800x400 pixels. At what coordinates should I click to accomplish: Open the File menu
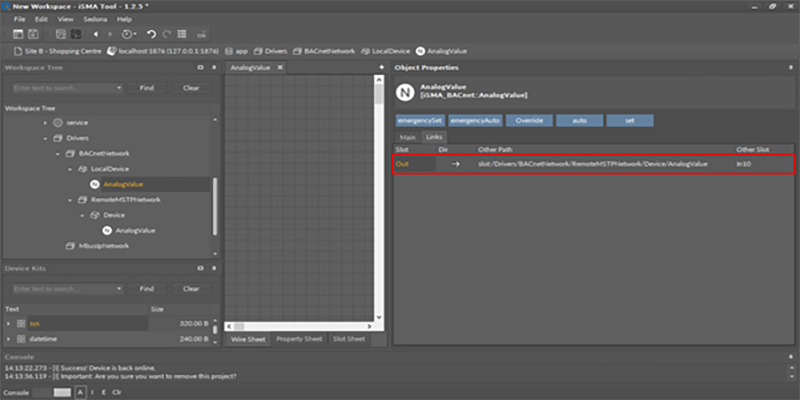point(19,19)
